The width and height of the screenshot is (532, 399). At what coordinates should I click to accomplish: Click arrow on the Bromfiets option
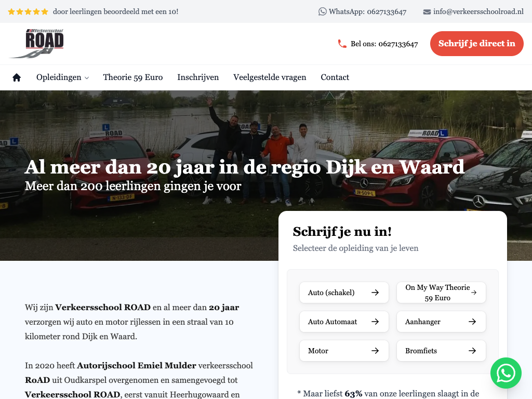[x=472, y=351]
